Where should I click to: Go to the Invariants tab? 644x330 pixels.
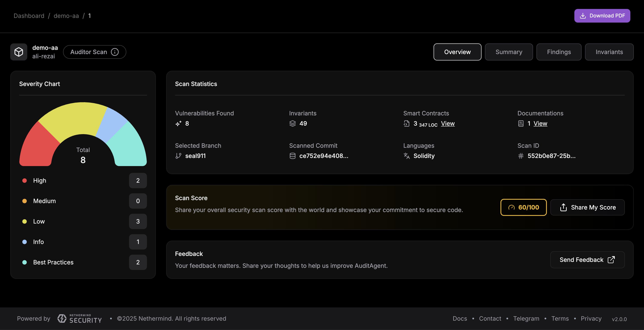click(x=609, y=52)
